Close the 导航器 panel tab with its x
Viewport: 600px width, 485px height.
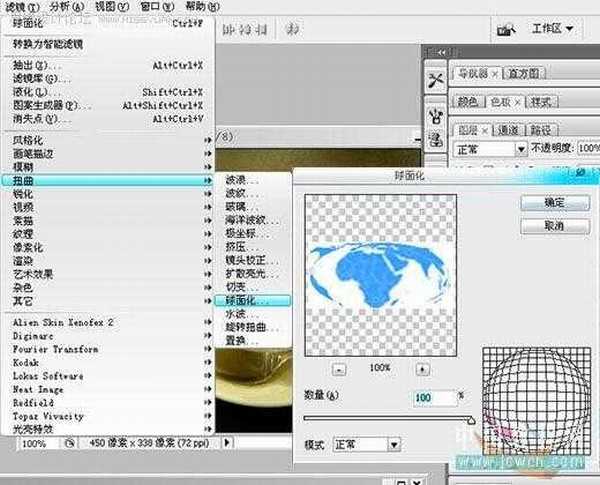pyautogui.click(x=493, y=73)
